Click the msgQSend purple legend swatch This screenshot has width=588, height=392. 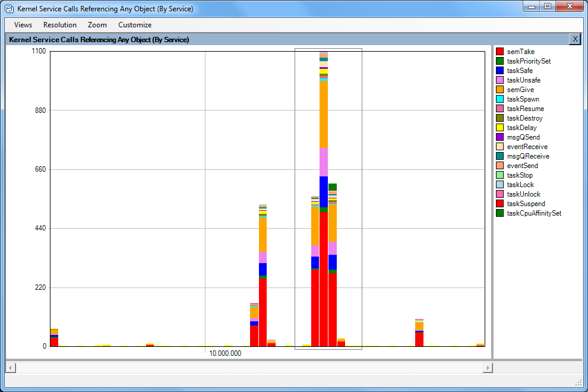click(500, 137)
